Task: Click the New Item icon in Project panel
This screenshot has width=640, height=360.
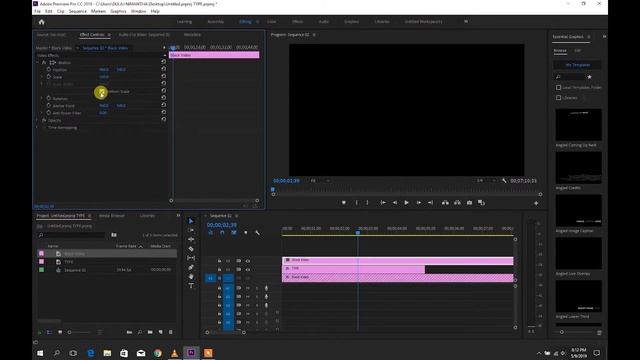Action: coord(160,332)
